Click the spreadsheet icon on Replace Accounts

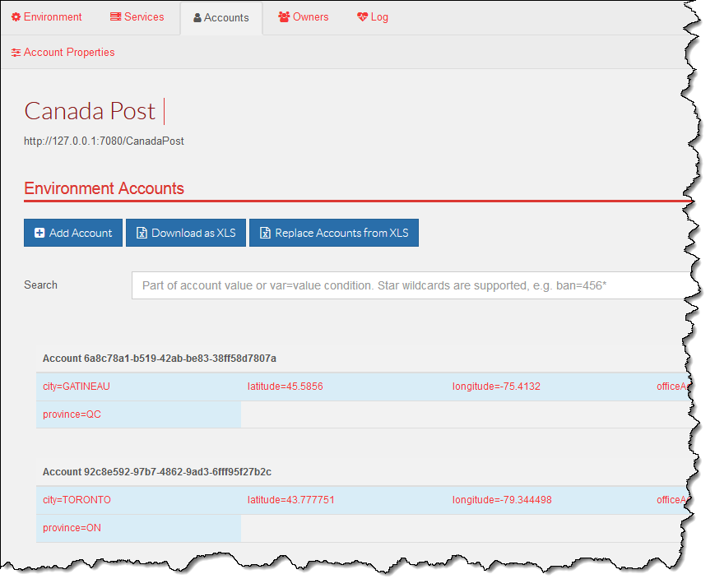click(x=265, y=233)
